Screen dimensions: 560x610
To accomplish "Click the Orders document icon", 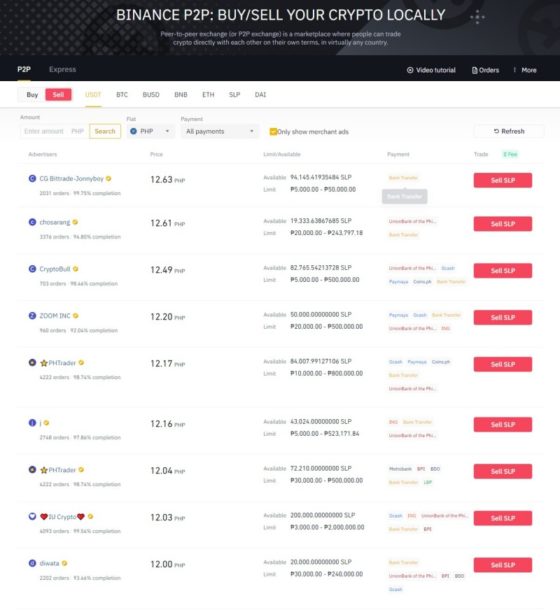I will click(474, 70).
